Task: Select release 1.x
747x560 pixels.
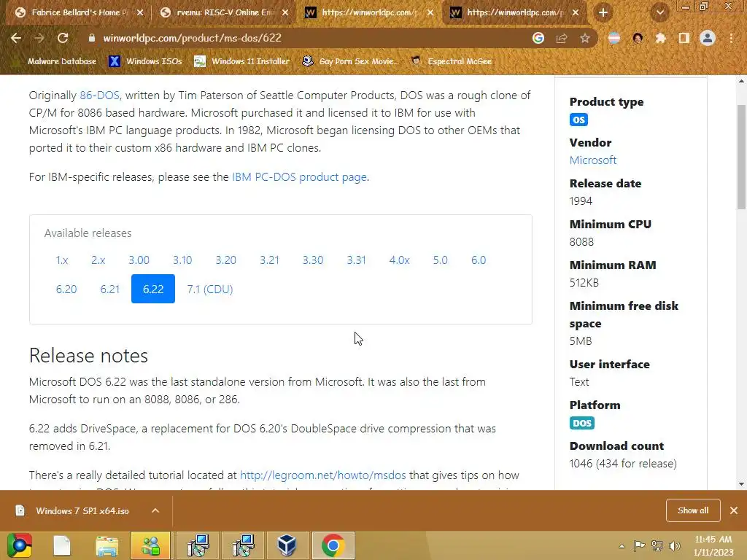Action: pyautogui.click(x=62, y=260)
